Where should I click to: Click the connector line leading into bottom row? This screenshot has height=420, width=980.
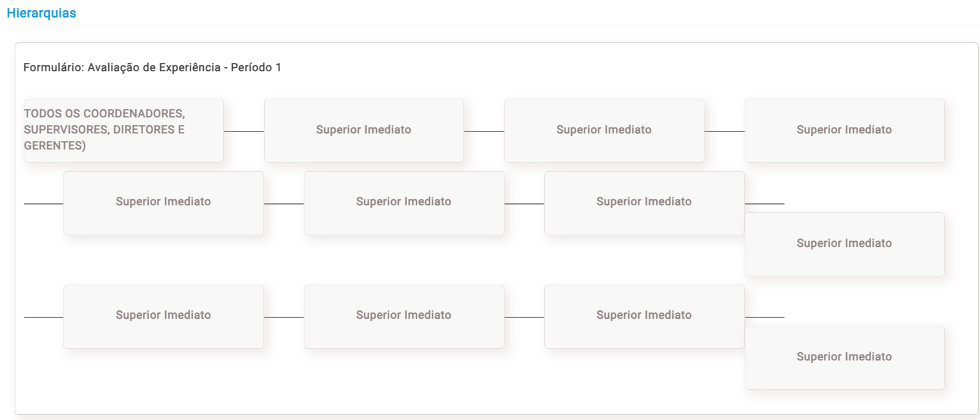point(44,317)
